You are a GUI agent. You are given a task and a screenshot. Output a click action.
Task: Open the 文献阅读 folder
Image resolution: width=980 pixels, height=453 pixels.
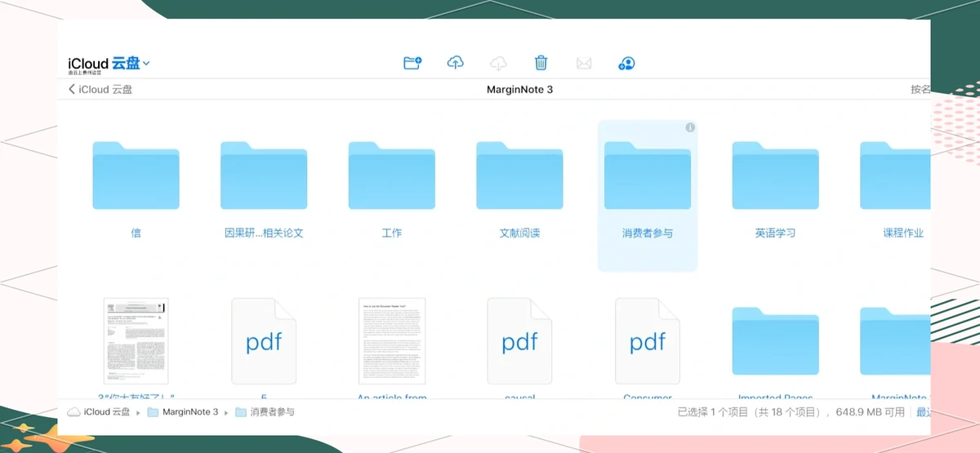519,175
